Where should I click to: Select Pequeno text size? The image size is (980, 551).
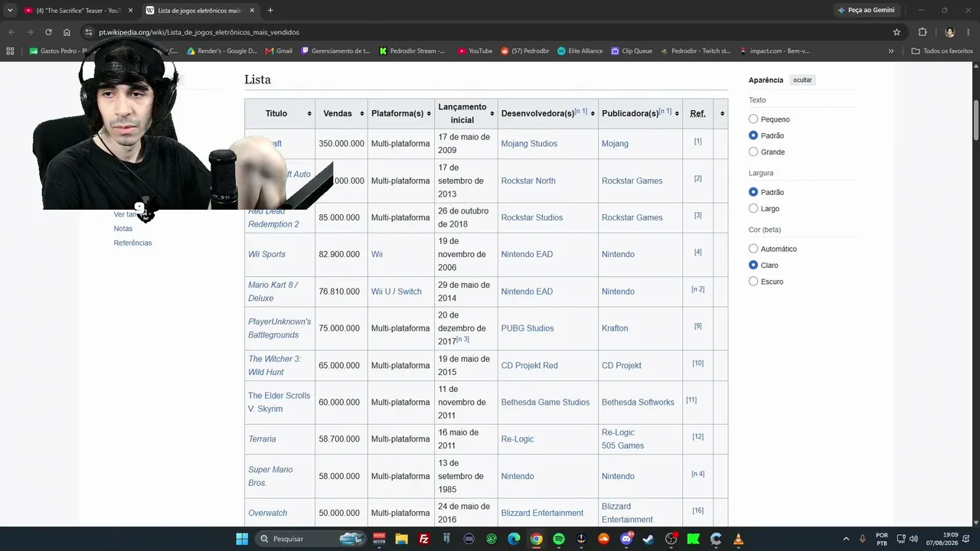(x=753, y=119)
